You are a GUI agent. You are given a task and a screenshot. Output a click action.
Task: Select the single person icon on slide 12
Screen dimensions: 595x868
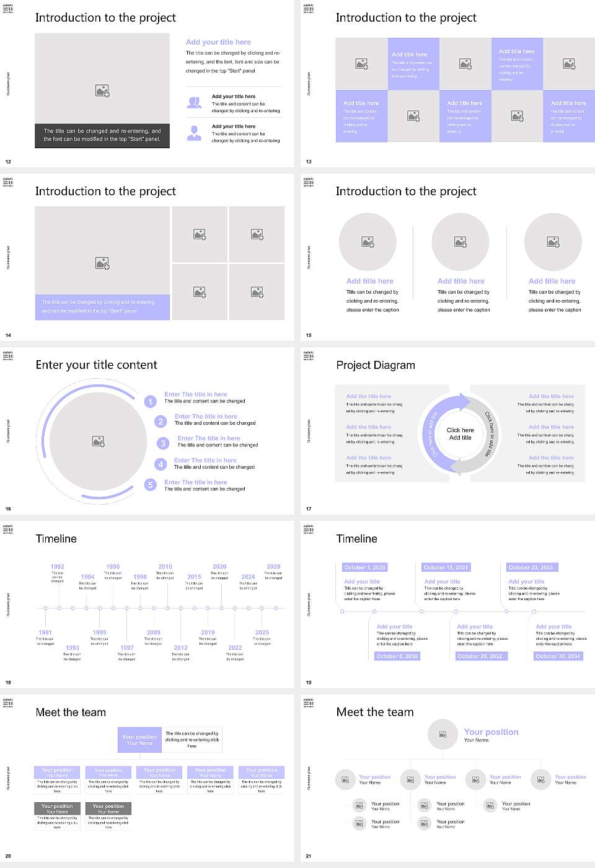pos(194,133)
